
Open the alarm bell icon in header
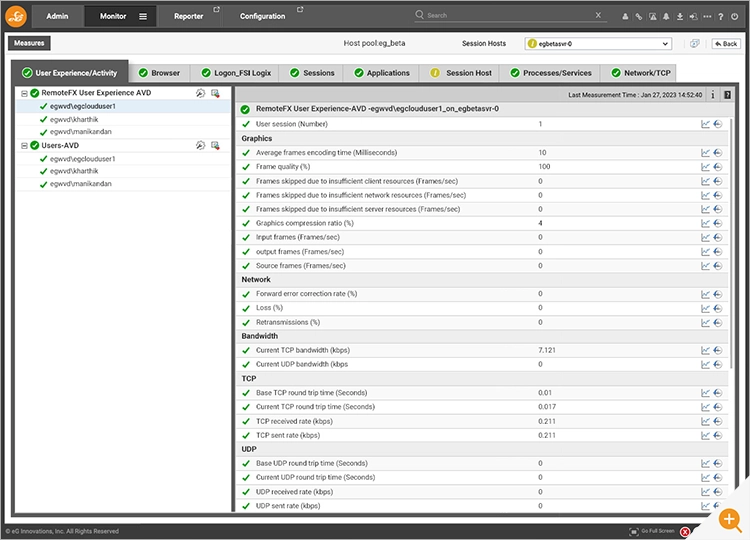pos(666,16)
